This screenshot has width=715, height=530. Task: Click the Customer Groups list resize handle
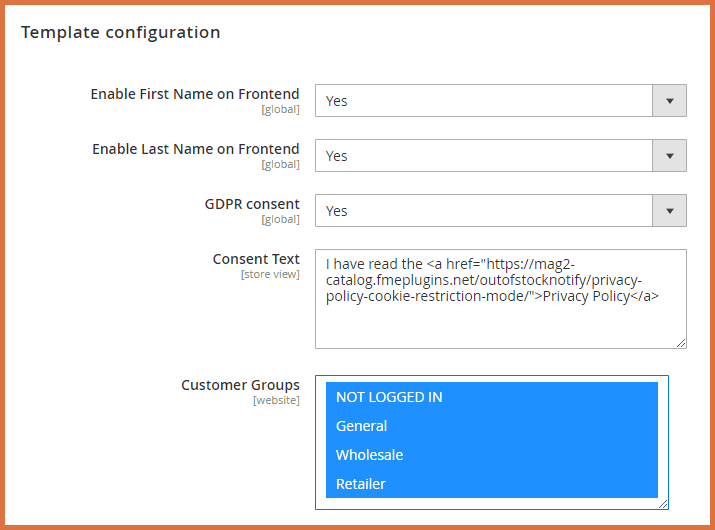pos(662,503)
